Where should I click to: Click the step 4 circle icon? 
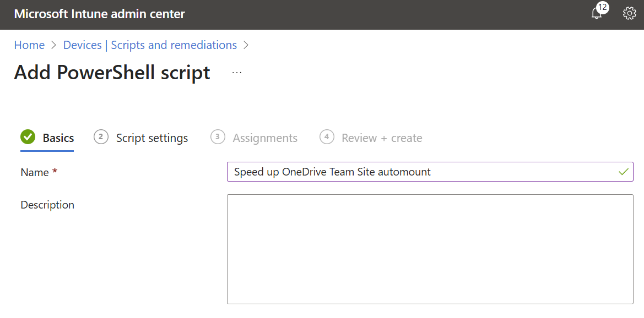(327, 137)
